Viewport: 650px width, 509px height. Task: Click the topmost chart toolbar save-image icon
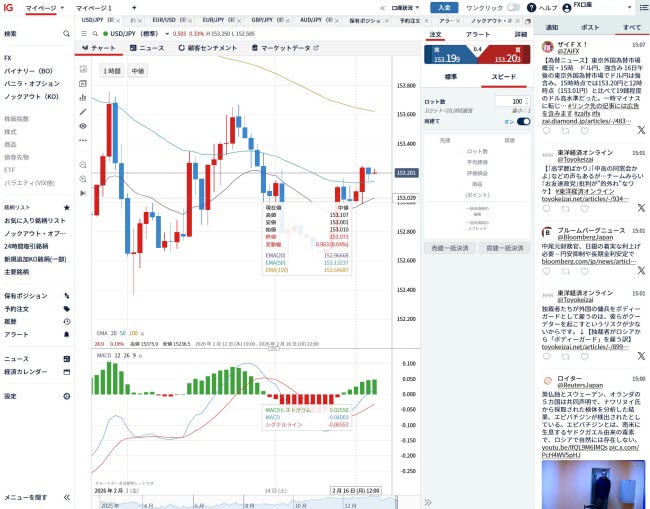[83, 69]
